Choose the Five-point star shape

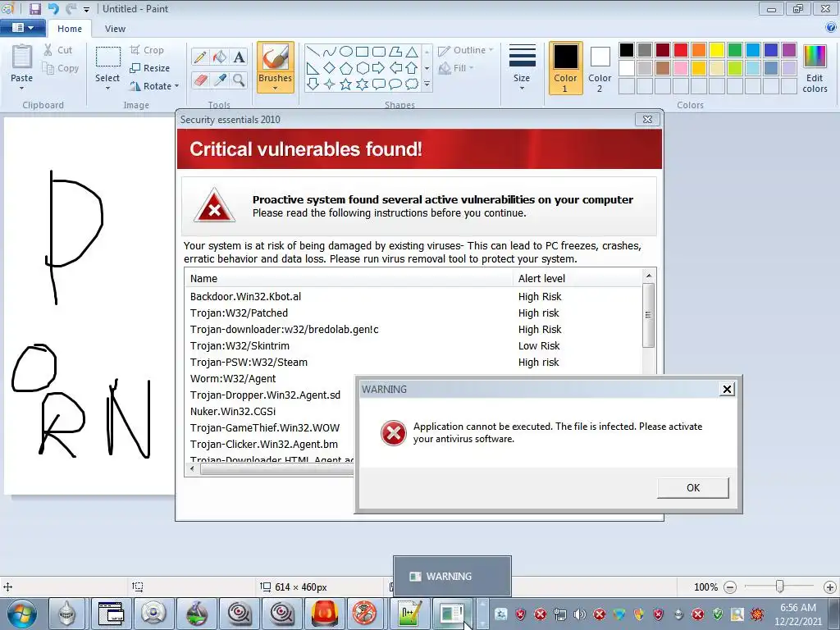pos(346,84)
